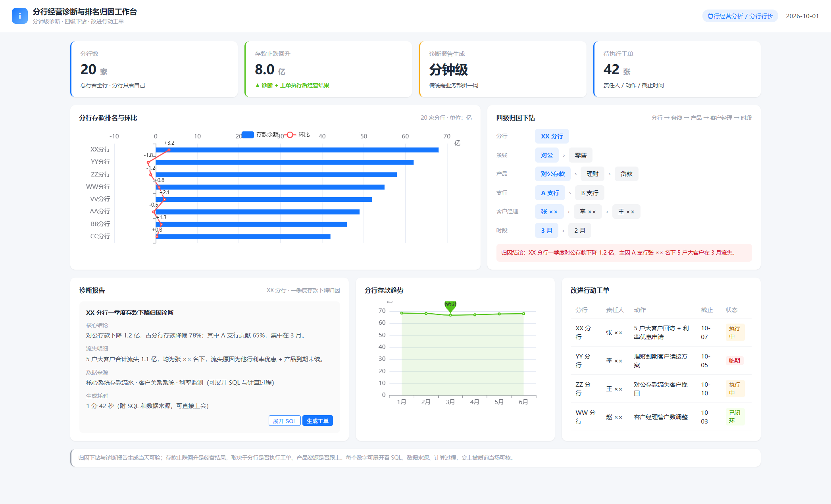Click the XX 分行 drill-down chip

pyautogui.click(x=552, y=136)
